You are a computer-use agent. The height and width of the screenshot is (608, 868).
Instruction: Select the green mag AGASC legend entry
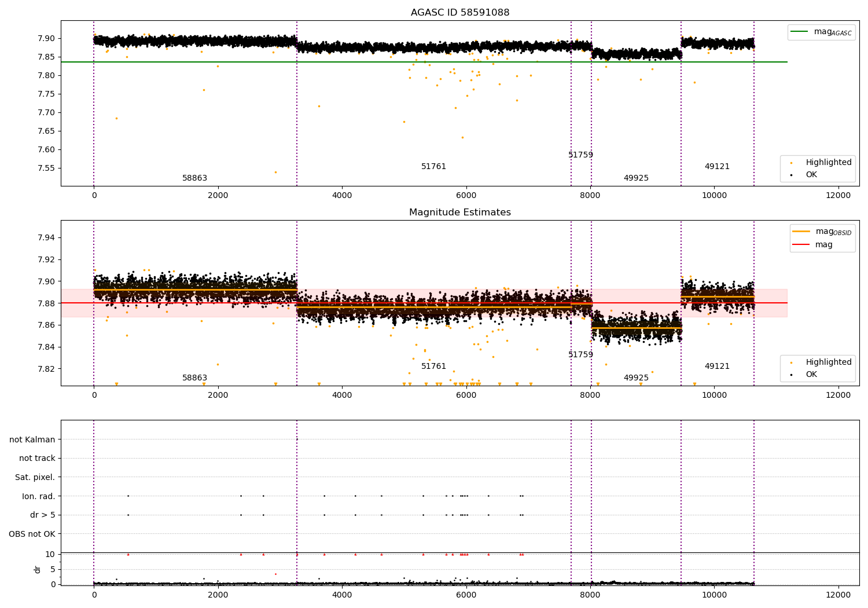pos(821,32)
